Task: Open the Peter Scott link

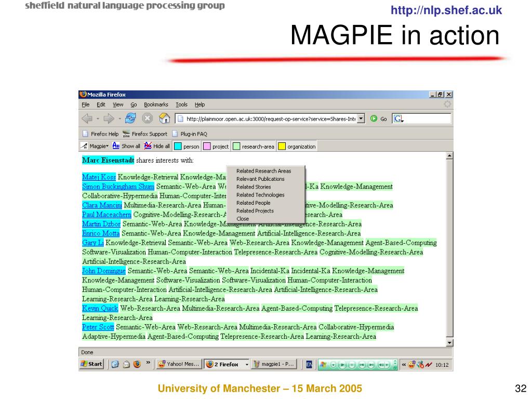Action: [98, 327]
